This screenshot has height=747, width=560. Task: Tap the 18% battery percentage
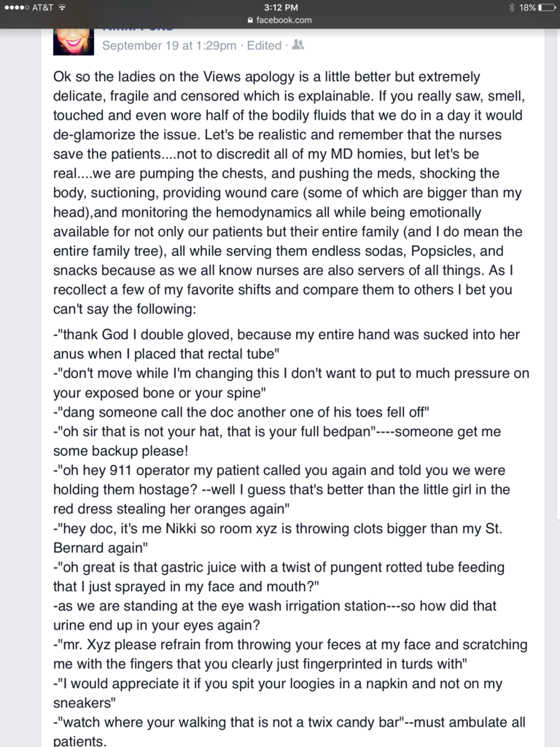click(527, 7)
